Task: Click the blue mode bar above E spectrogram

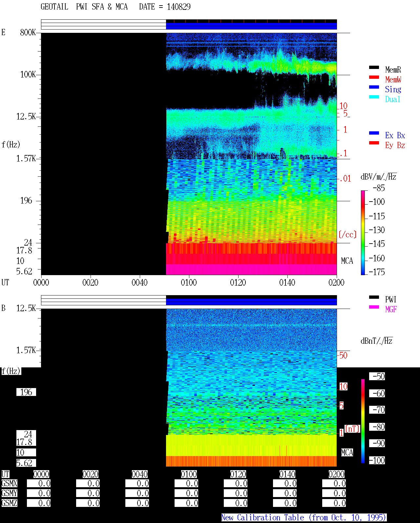Action: [251, 26]
